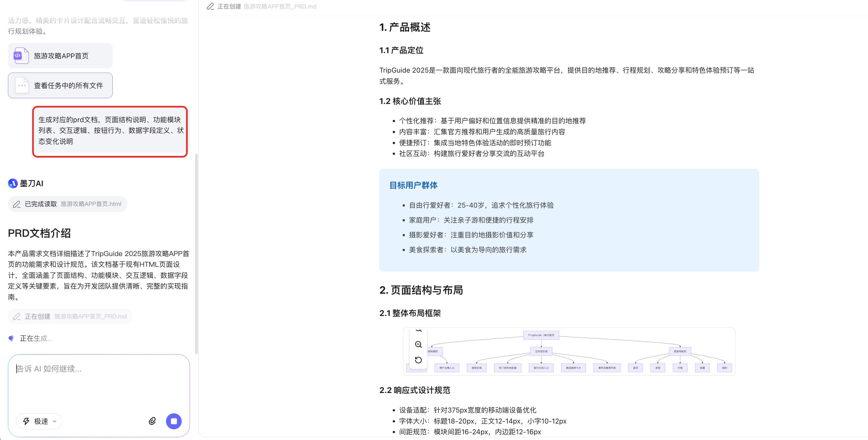
Task: Zoom out on the page structure diagram
Action: pos(418,345)
